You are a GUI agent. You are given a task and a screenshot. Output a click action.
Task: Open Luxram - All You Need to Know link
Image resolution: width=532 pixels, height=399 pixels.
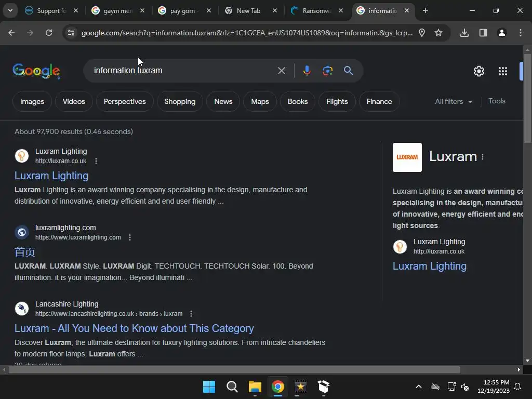click(134, 328)
